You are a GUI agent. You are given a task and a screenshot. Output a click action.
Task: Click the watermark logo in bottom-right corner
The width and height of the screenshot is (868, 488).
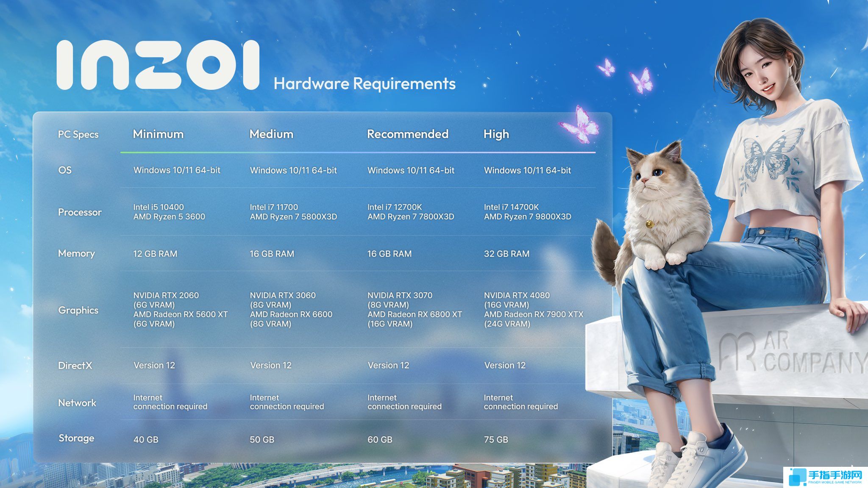[825, 477]
